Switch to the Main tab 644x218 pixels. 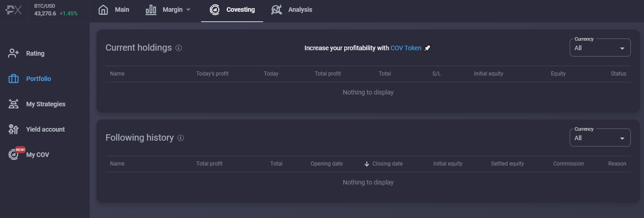click(114, 10)
